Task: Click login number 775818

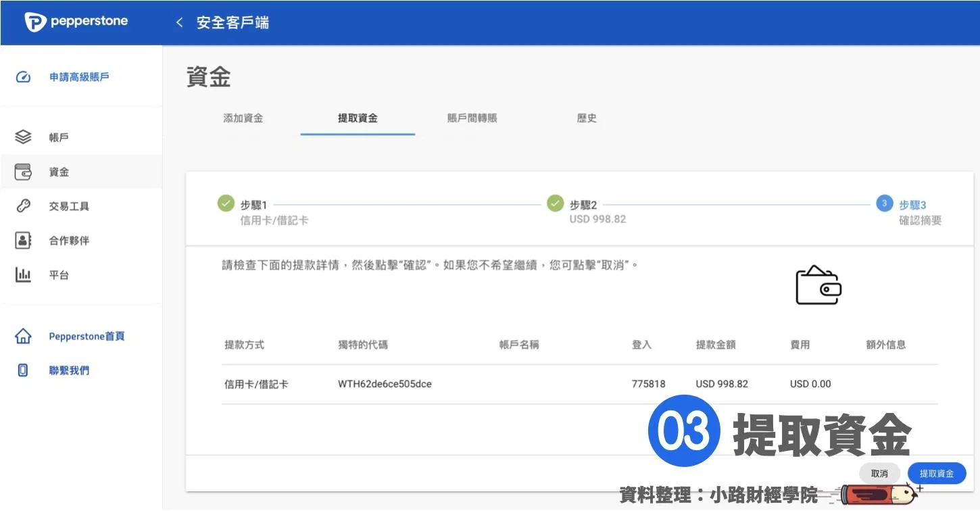Action: [648, 384]
